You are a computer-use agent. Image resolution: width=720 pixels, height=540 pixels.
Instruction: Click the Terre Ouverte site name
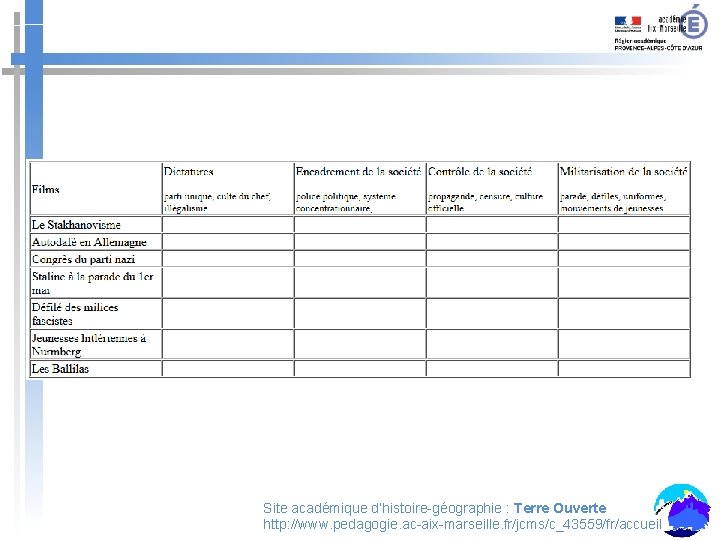coord(560,508)
